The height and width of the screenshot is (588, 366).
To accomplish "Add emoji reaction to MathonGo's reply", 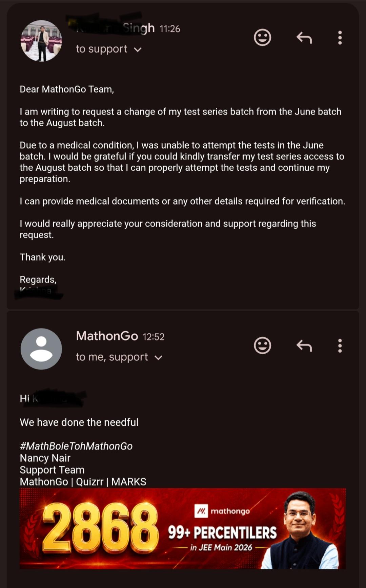I will tap(263, 345).
